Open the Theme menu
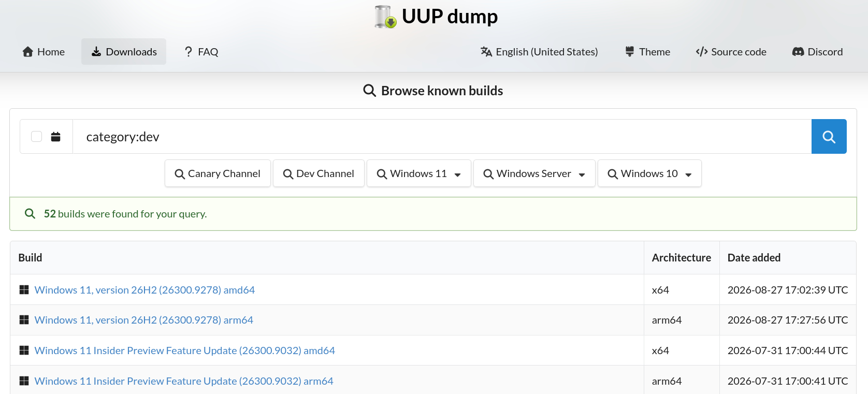Image resolution: width=868 pixels, height=394 pixels. [x=647, y=52]
